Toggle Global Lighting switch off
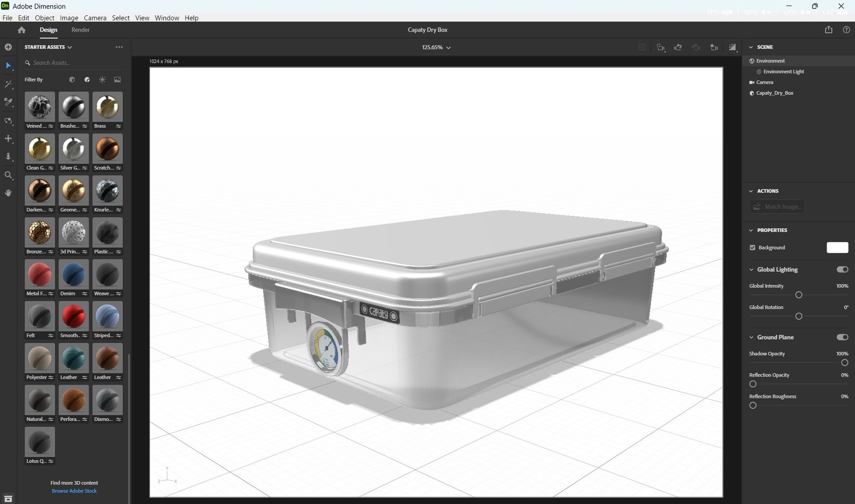Image resolution: width=855 pixels, height=504 pixels. (842, 270)
